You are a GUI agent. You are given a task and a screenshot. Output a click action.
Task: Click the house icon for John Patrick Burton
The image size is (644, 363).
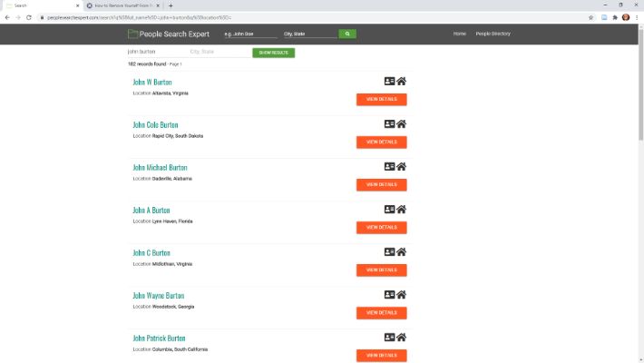click(401, 338)
